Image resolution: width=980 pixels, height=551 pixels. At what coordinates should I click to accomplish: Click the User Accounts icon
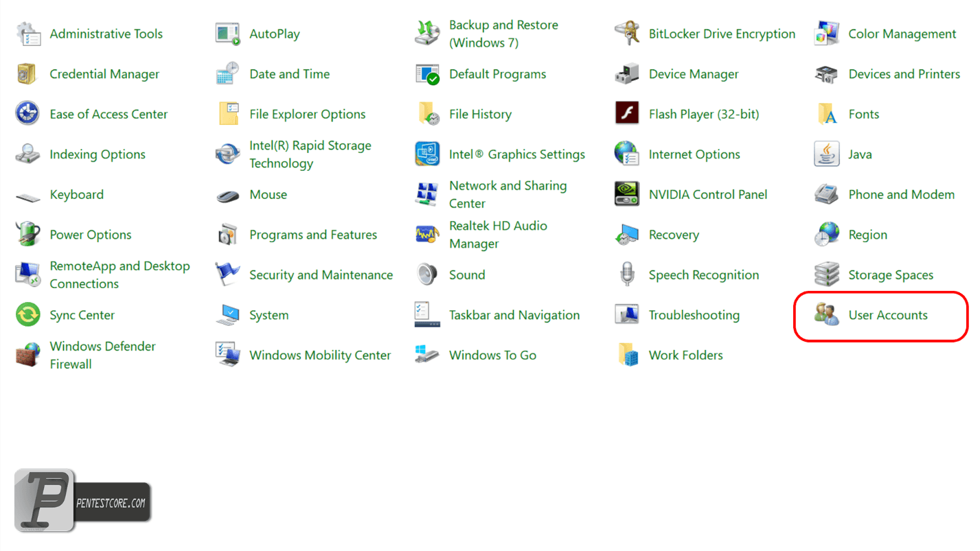(x=826, y=315)
